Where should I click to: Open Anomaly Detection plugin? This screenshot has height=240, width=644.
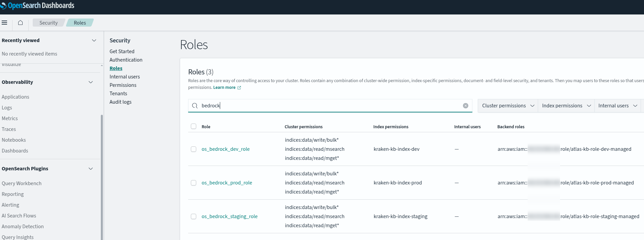tap(23, 227)
